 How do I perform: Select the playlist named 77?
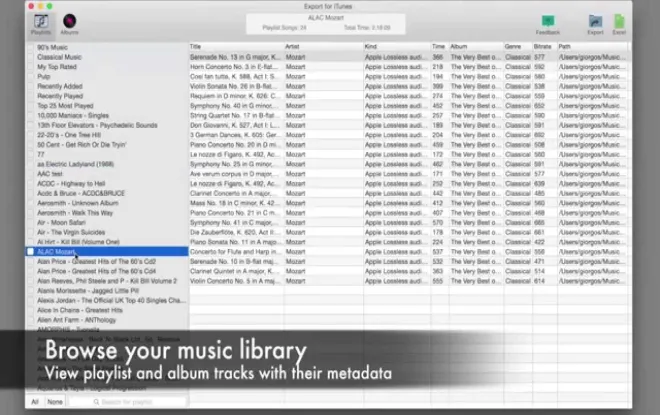coord(40,154)
